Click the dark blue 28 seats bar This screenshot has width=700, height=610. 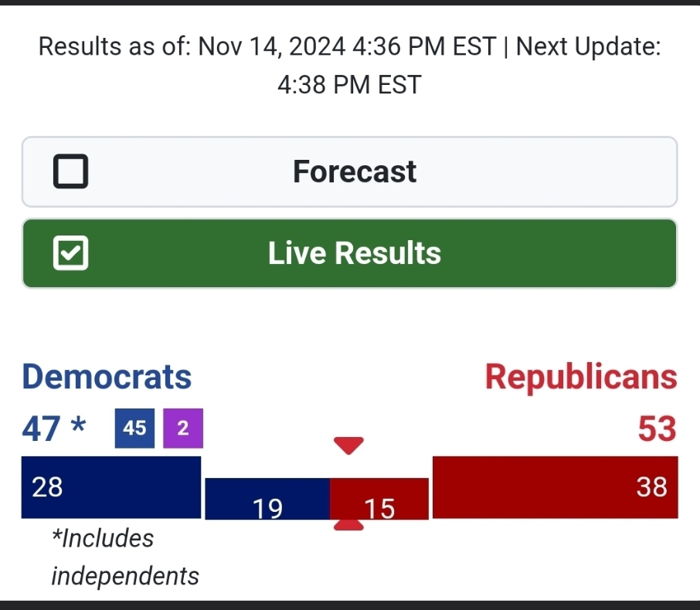(110, 487)
